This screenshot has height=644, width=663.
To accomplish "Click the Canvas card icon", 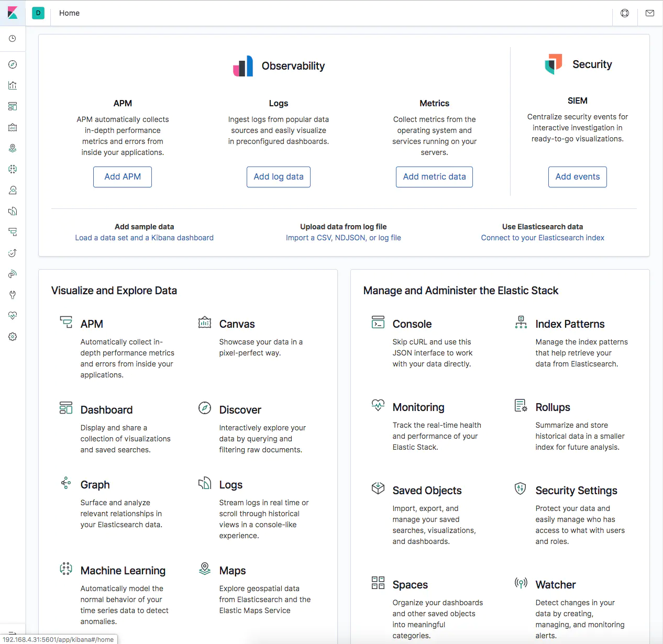I will pyautogui.click(x=205, y=322).
